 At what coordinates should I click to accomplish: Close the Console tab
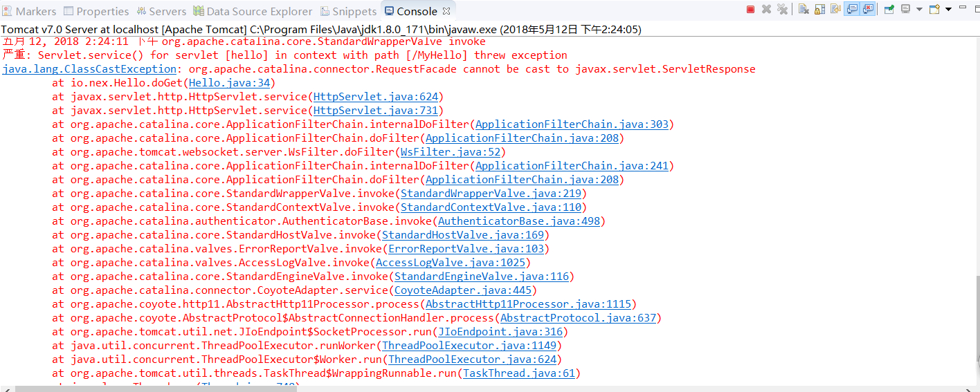click(446, 11)
